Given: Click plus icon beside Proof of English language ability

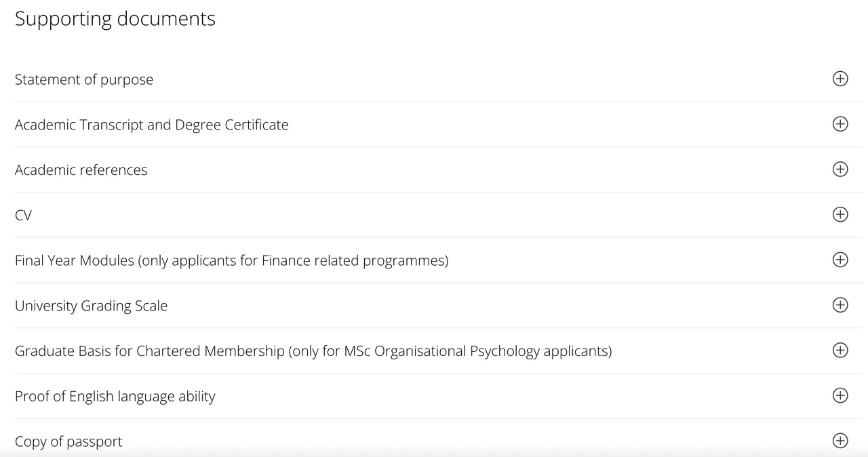Looking at the screenshot, I should tap(840, 395).
